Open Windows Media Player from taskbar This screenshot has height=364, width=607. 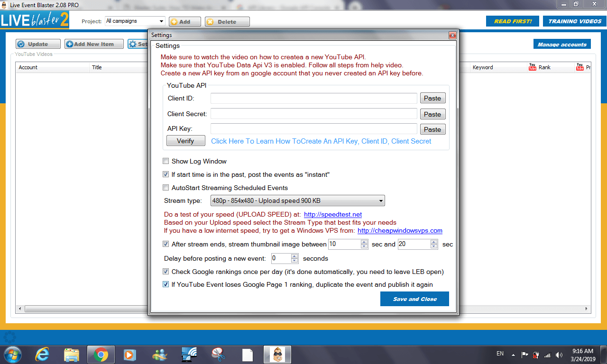[129, 355]
